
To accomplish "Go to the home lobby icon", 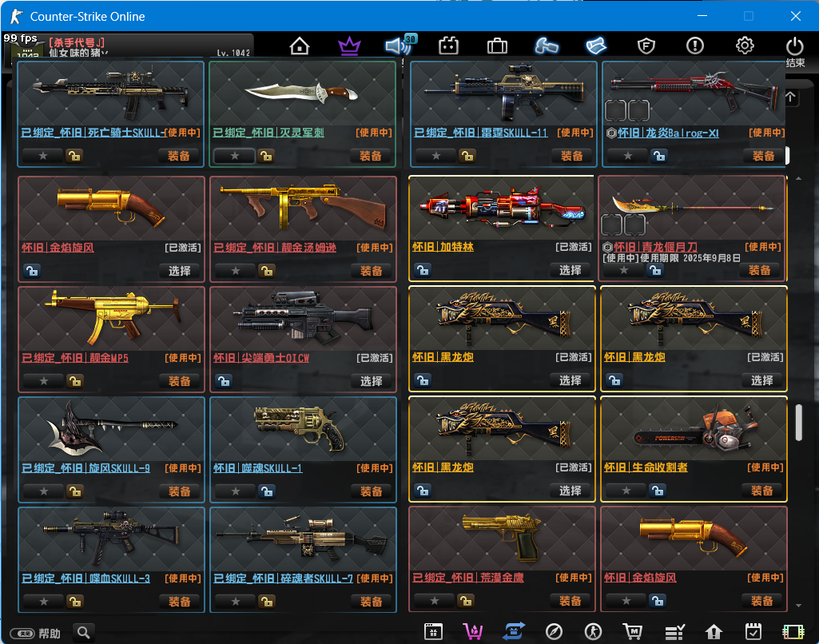I will click(300, 46).
